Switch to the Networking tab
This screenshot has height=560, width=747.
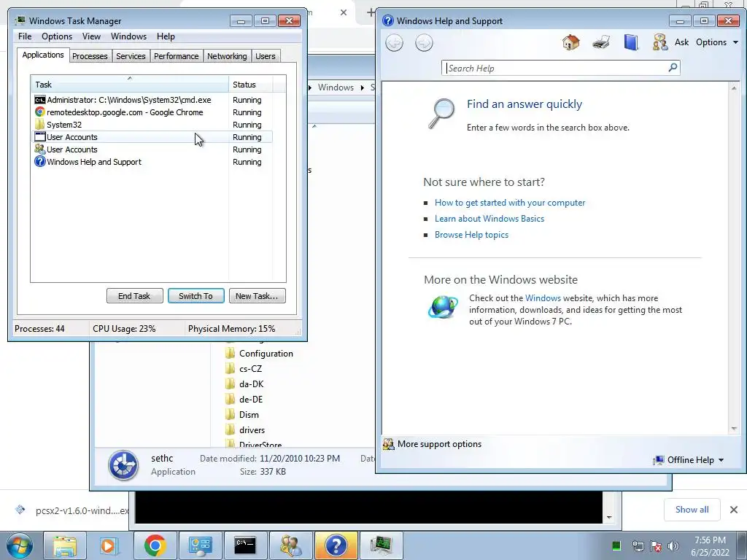tap(227, 56)
